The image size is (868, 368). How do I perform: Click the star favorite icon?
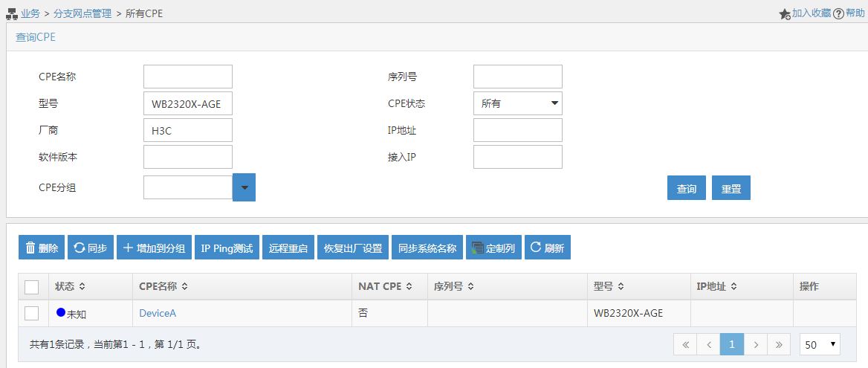click(x=785, y=14)
